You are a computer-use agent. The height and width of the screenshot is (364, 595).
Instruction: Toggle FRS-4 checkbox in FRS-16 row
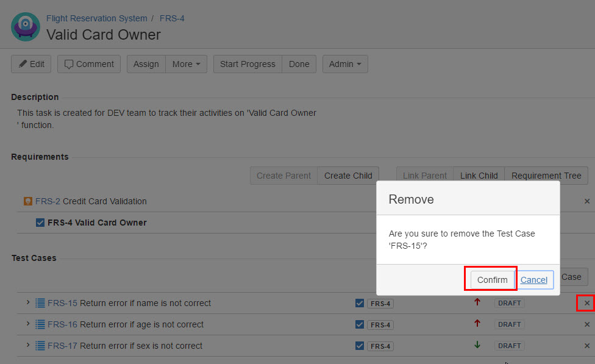pos(360,324)
